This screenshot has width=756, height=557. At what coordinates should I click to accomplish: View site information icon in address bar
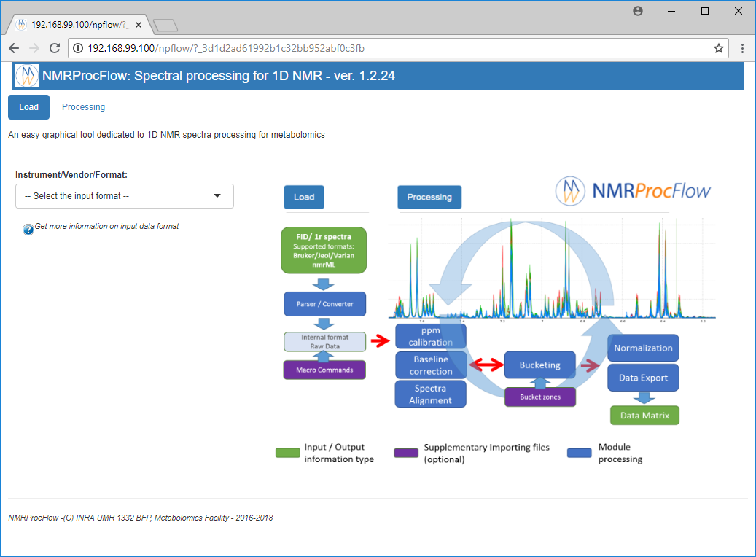pos(77,48)
